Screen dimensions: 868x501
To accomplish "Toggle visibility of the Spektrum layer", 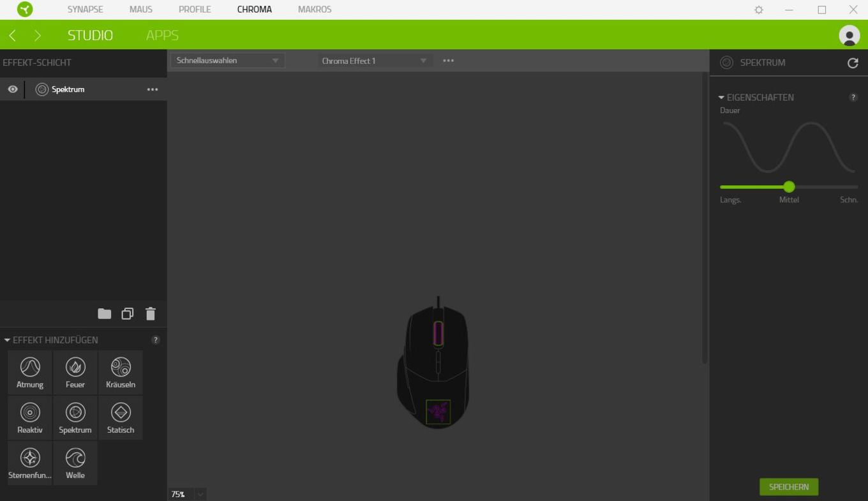I will [12, 89].
